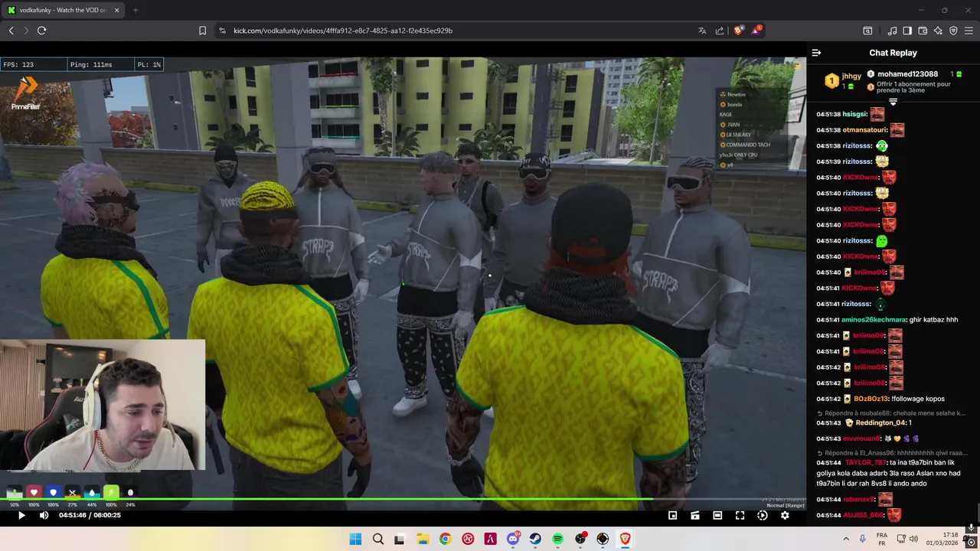The image size is (980, 551).
Task: Open Task View on taskbar
Action: coord(400,539)
